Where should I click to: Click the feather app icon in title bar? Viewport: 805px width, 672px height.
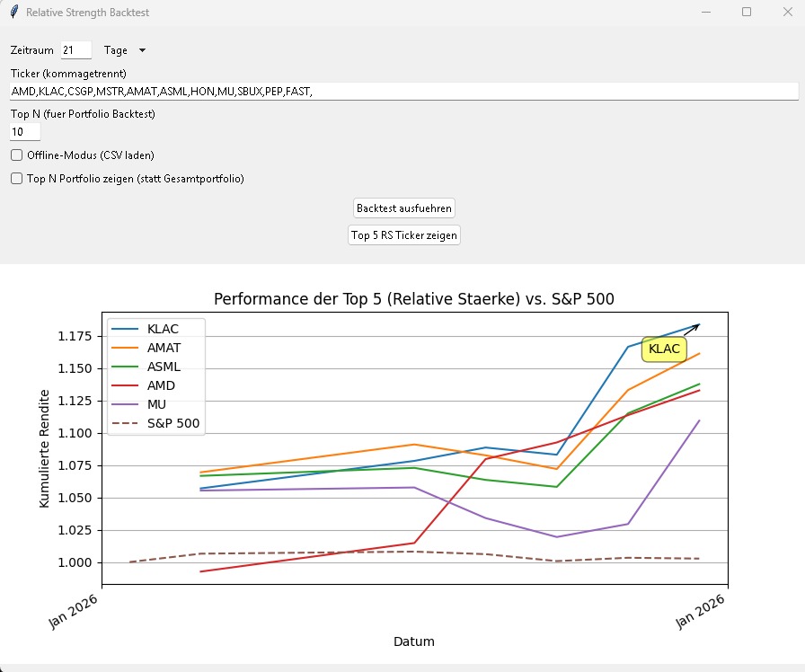(13, 12)
